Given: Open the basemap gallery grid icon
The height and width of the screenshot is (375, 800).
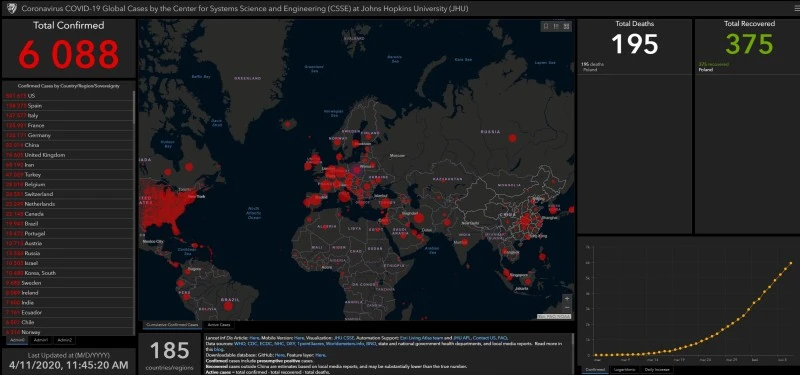Looking at the screenshot, I should 566,27.
